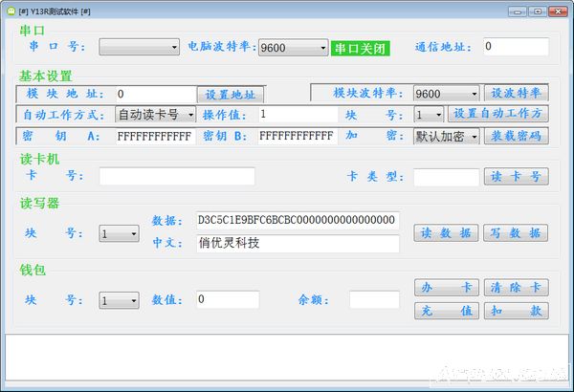Click the 通信地址 input field
This screenshot has width=574, height=392.
click(x=516, y=47)
